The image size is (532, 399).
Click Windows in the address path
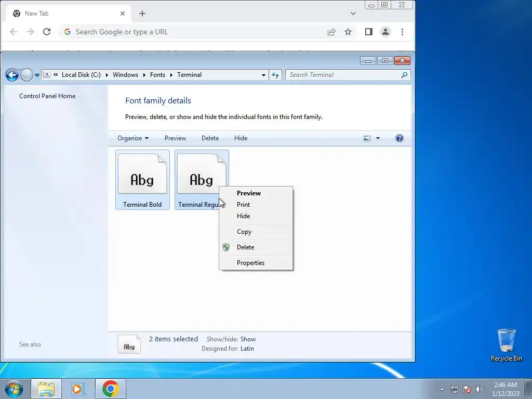point(125,75)
